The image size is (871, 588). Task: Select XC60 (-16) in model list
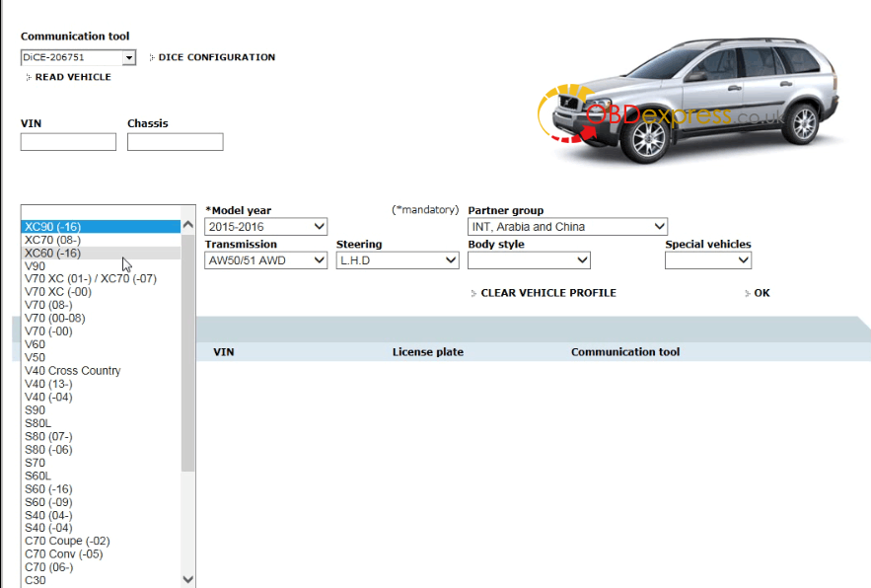pos(101,253)
